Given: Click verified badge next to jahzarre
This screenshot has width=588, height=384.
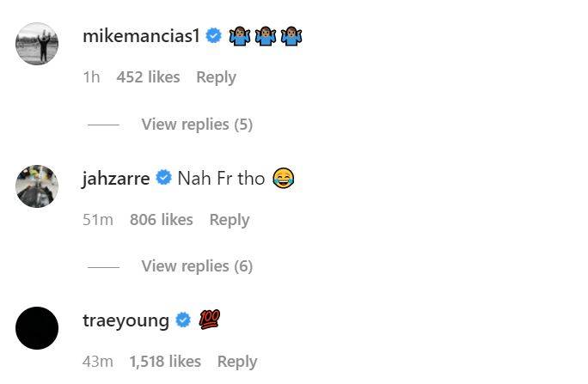Looking at the screenshot, I should pos(163,179).
